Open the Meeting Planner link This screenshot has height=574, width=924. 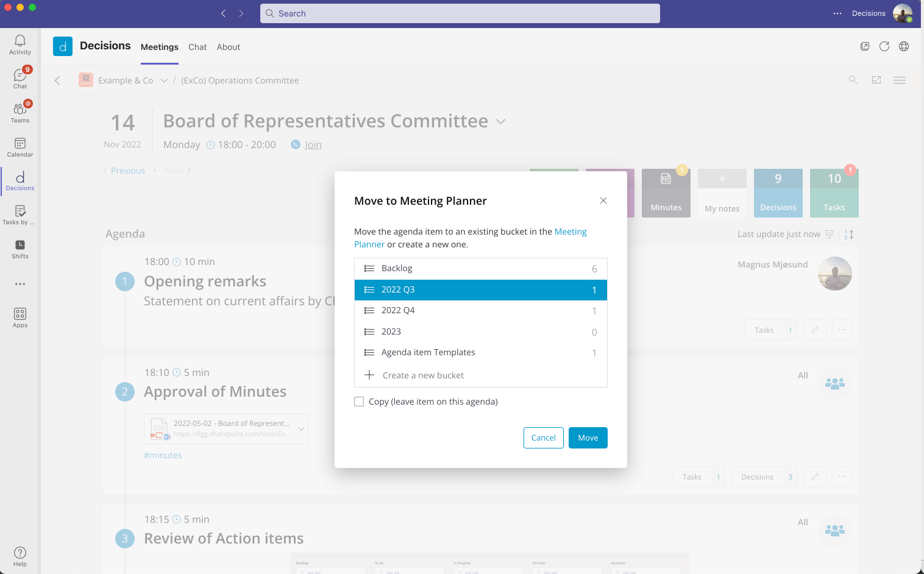(570, 232)
